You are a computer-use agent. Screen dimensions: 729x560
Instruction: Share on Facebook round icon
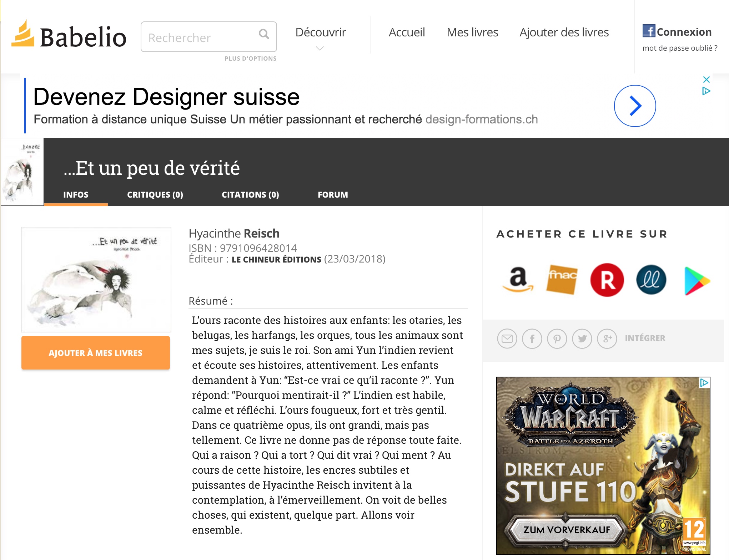point(532,338)
